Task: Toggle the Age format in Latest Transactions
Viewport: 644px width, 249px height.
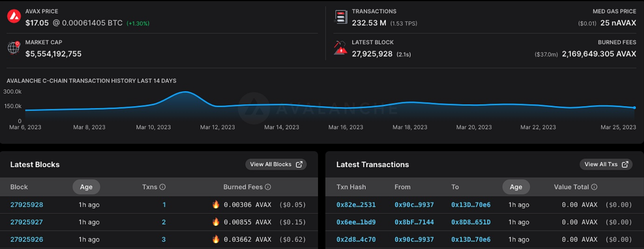Action: click(516, 187)
